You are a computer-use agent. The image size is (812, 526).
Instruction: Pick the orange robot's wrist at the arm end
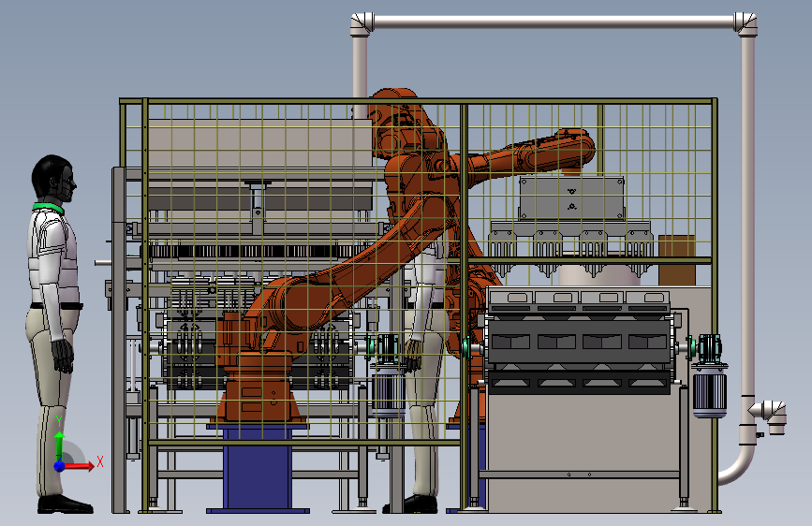tap(573, 150)
